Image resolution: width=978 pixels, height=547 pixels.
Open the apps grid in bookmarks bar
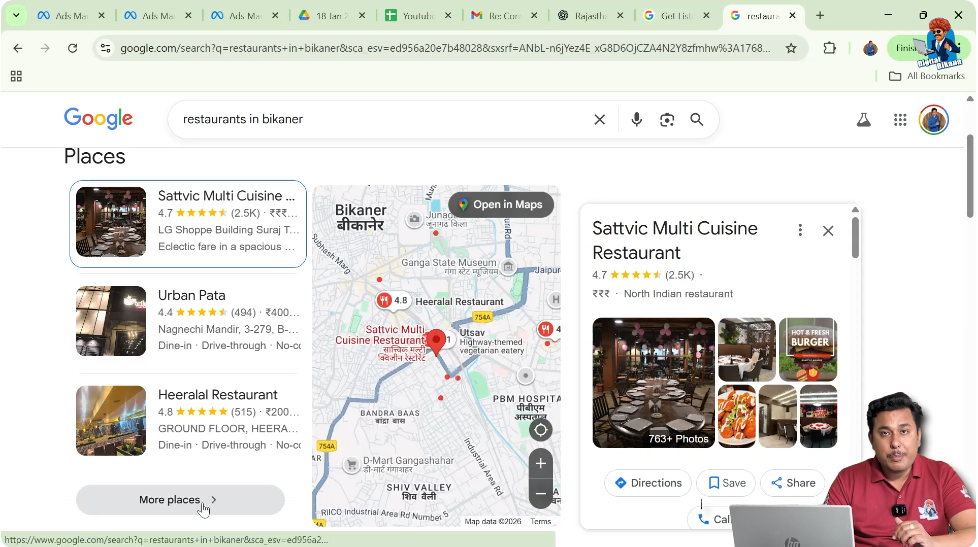pyautogui.click(x=16, y=76)
